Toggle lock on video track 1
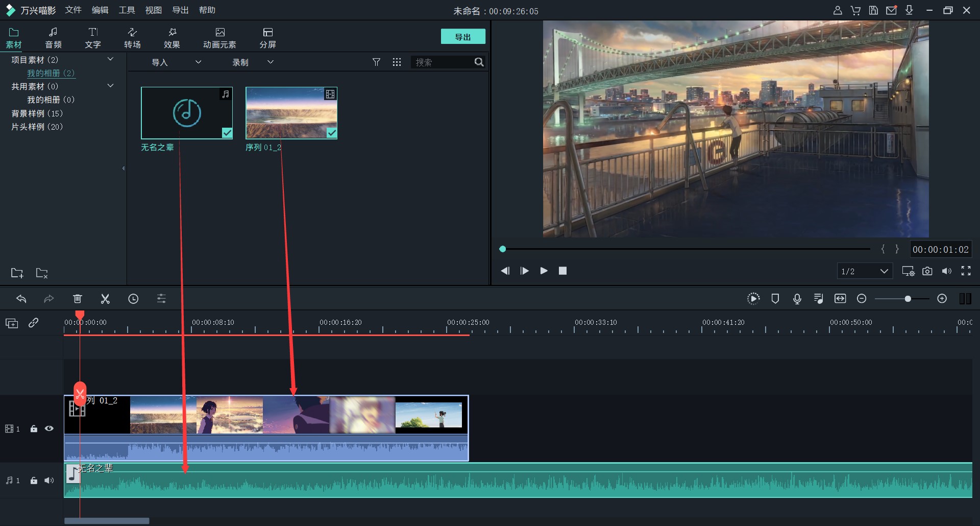980x526 pixels. (x=34, y=429)
